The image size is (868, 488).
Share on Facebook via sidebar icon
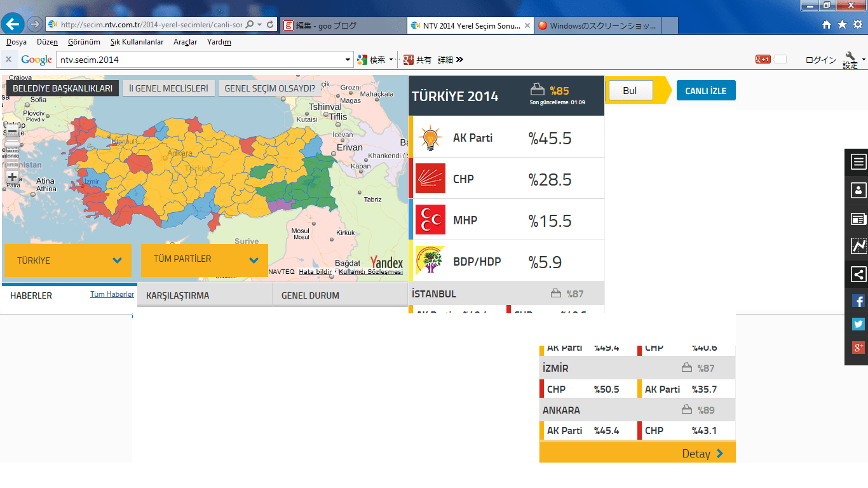coord(858,301)
